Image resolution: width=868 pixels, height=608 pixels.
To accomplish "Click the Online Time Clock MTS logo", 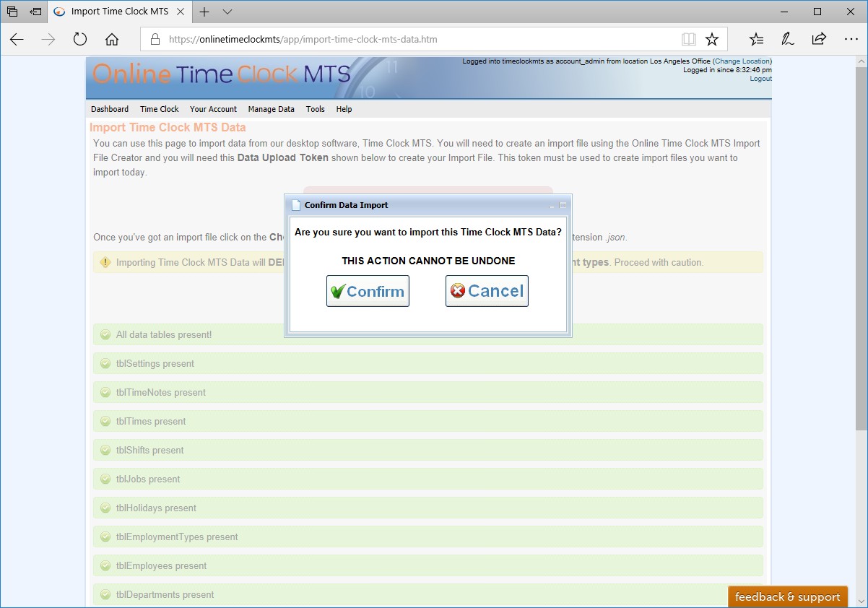I will 222,74.
